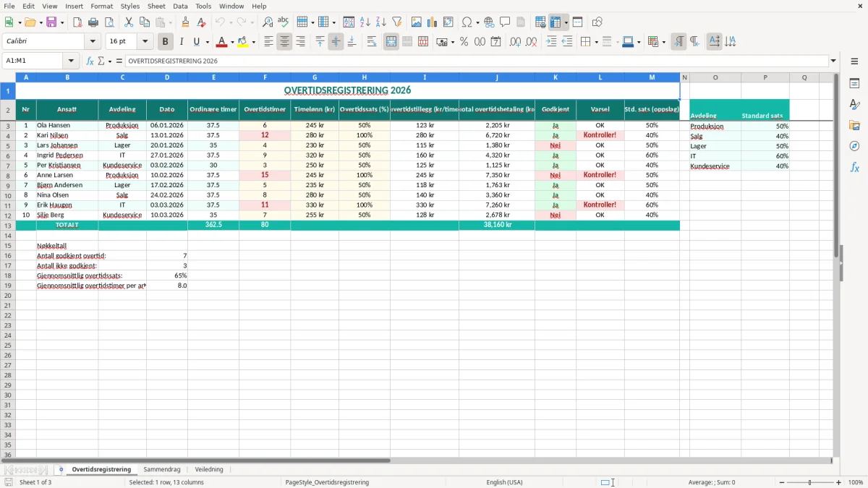Screen dimensions: 868x488
Task: Run the spelling check
Action: coord(284,22)
